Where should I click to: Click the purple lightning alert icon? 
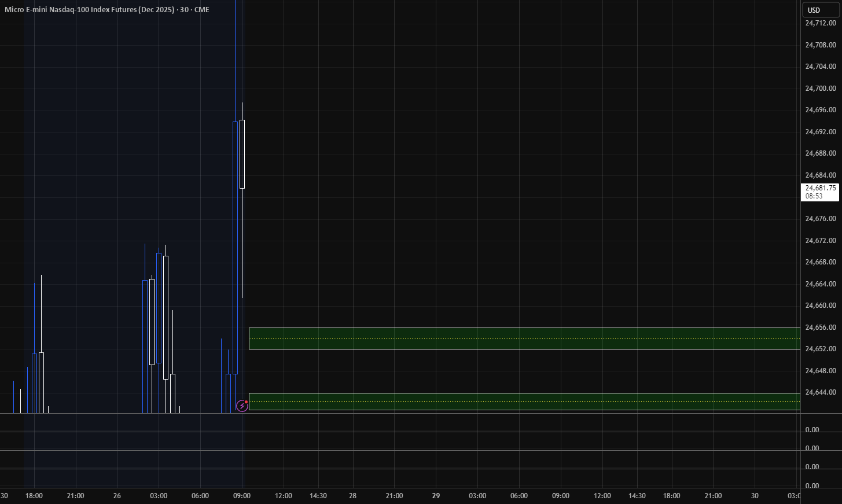[242, 406]
